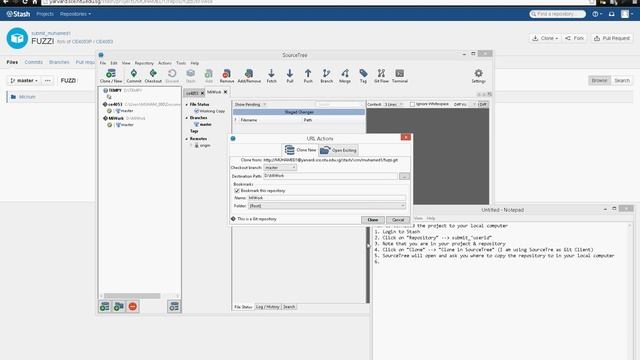Image resolution: width=640 pixels, height=360 pixels.
Task: Click the Destination Path input field
Action: pyautogui.click(x=330, y=176)
